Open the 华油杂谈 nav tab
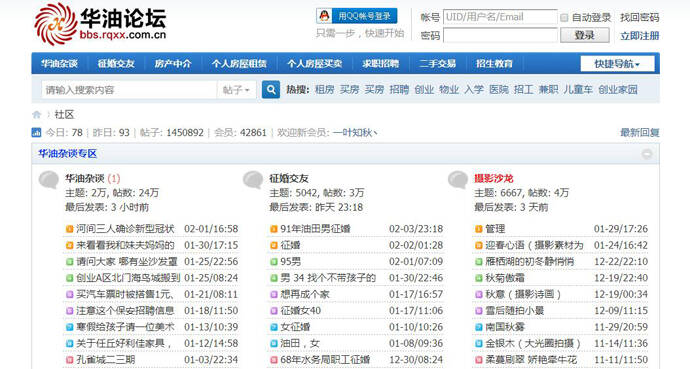The width and height of the screenshot is (690, 369). click(59, 64)
